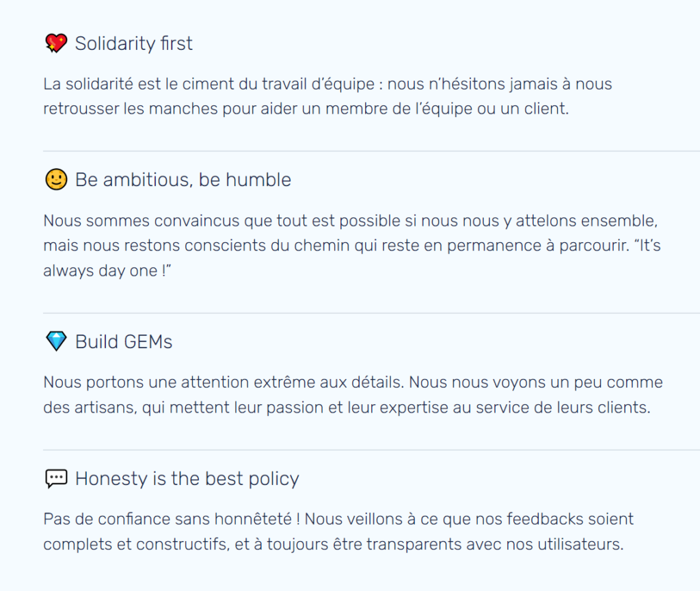Click the sparkling heart emoji icon
700x591 pixels.
point(56,43)
